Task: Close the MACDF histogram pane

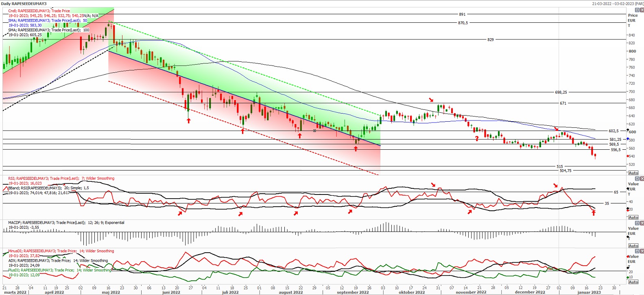Action: pyautogui.click(x=642, y=223)
